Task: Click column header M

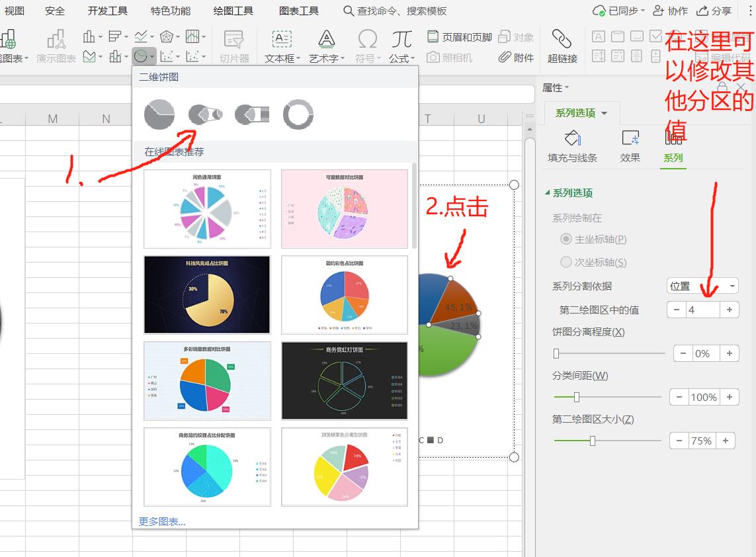Action: tap(52, 118)
